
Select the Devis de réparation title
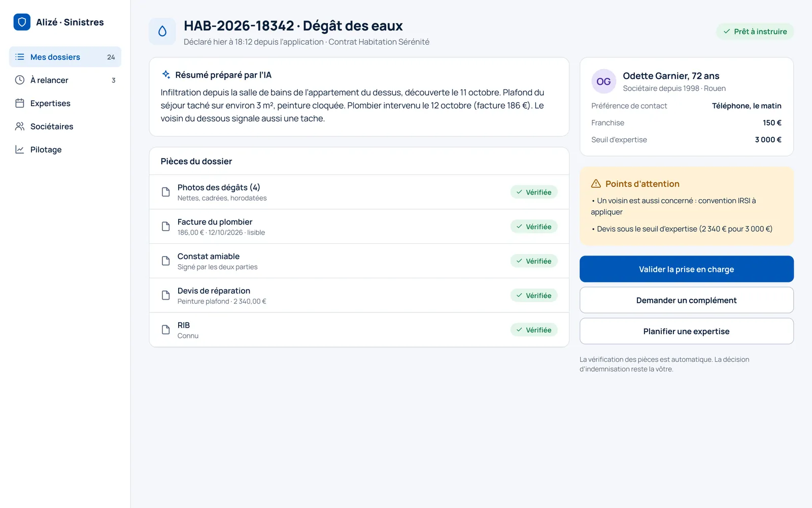[214, 291]
